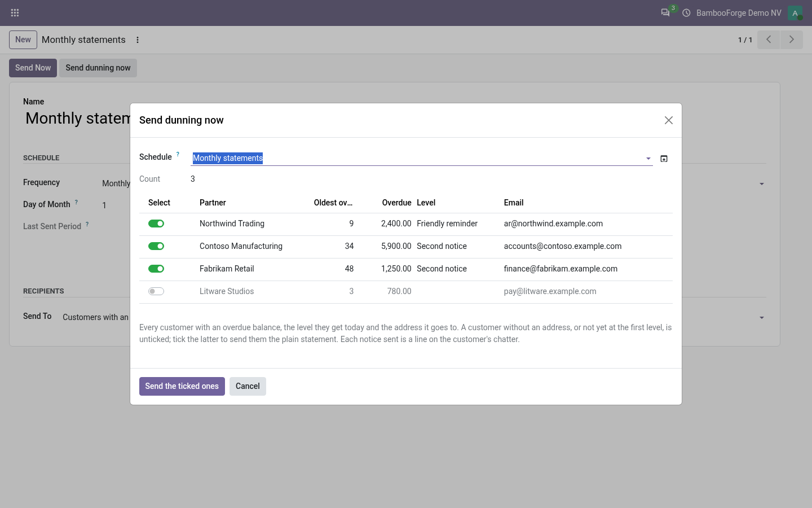The image size is (812, 508).
Task: Click the ar@northwind.example.com email cell
Action: coord(553,224)
